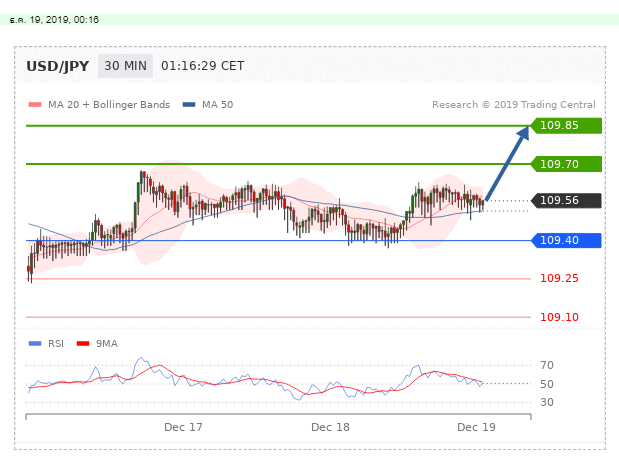Click the 109.85 resistance price tag

(566, 126)
